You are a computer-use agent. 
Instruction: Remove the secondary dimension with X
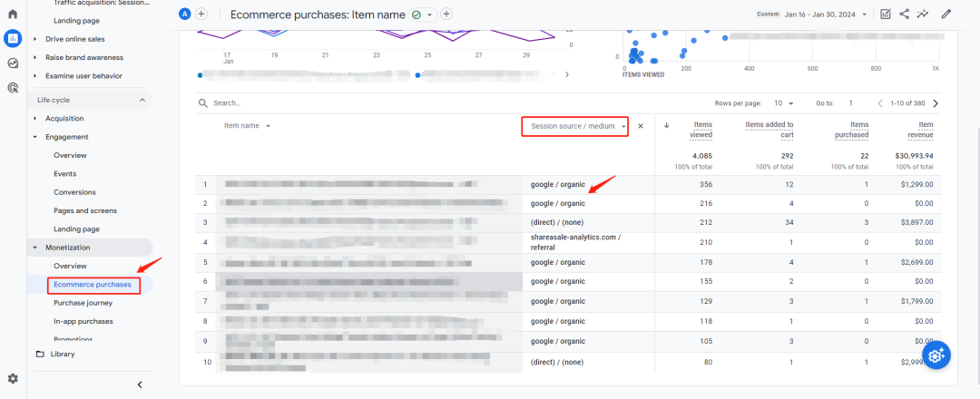[x=641, y=126]
